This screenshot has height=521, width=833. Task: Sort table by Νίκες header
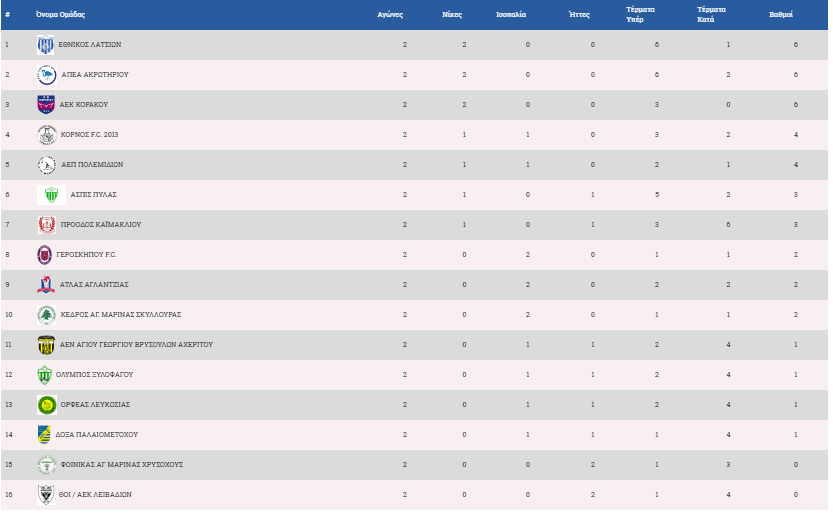point(452,14)
